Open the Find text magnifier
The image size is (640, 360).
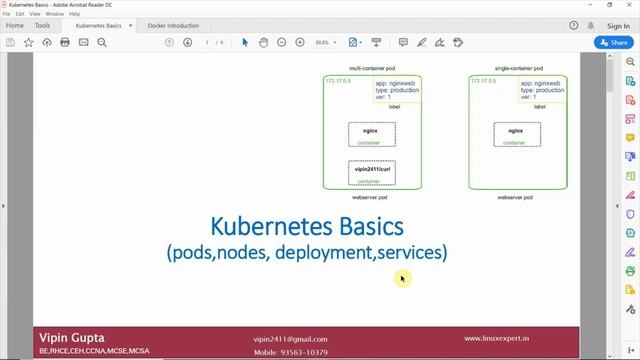[x=102, y=42]
